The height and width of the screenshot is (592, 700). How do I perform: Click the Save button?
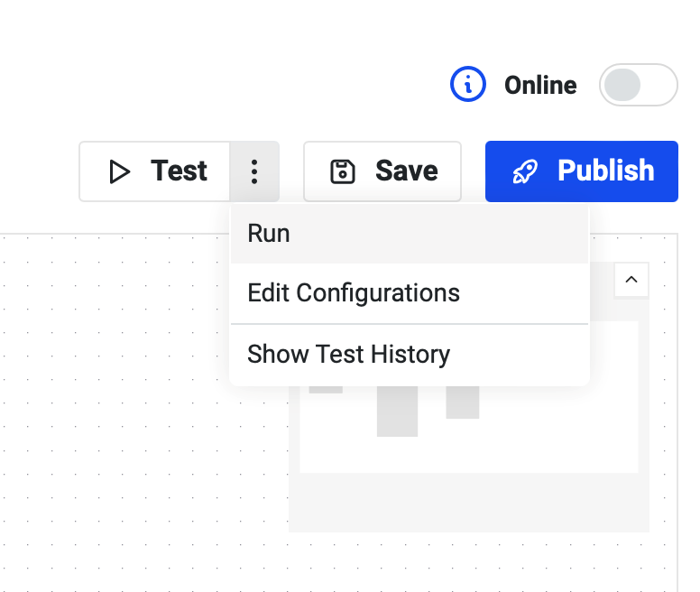click(x=382, y=171)
